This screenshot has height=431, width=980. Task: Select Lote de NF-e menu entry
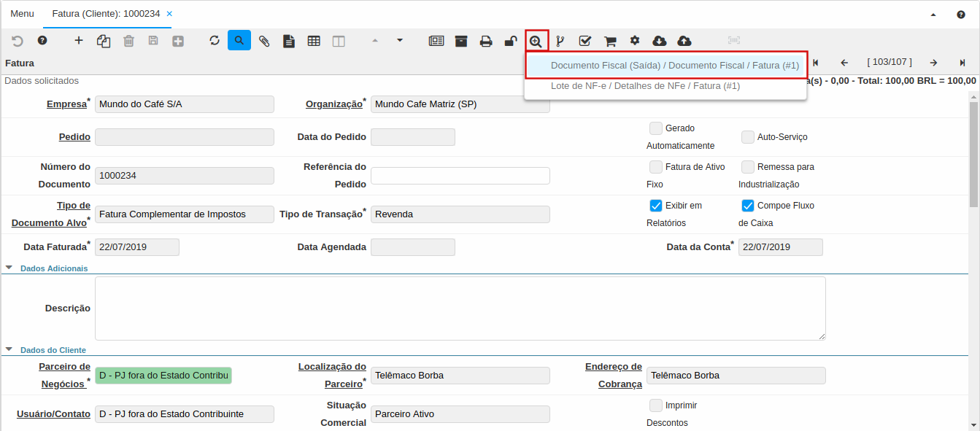[x=645, y=86]
